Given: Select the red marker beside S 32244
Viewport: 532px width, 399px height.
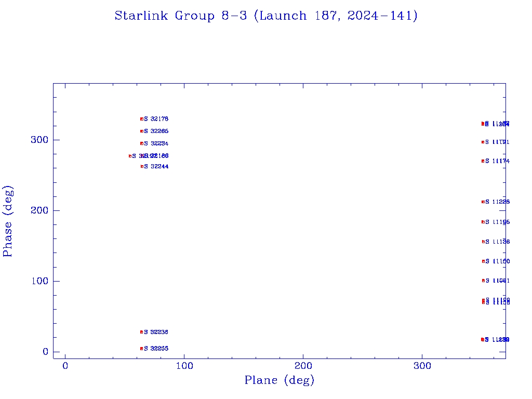Looking at the screenshot, I should click(x=142, y=167).
